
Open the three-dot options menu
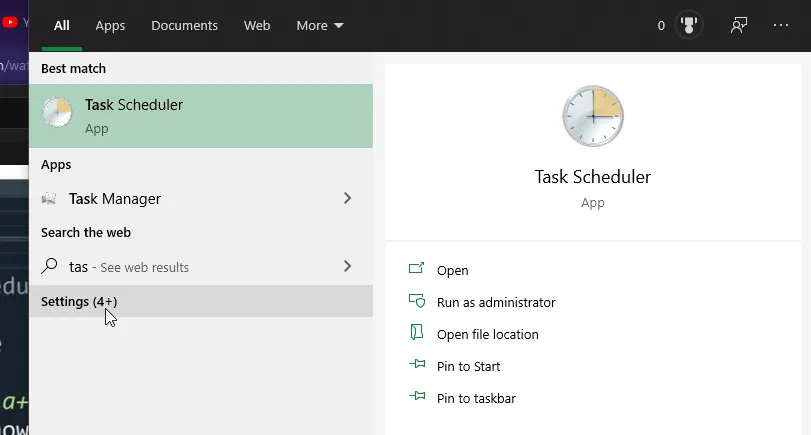780,25
